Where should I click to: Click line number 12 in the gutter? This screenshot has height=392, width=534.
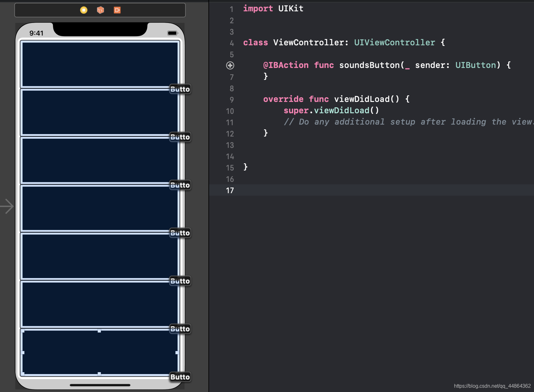pyautogui.click(x=230, y=134)
